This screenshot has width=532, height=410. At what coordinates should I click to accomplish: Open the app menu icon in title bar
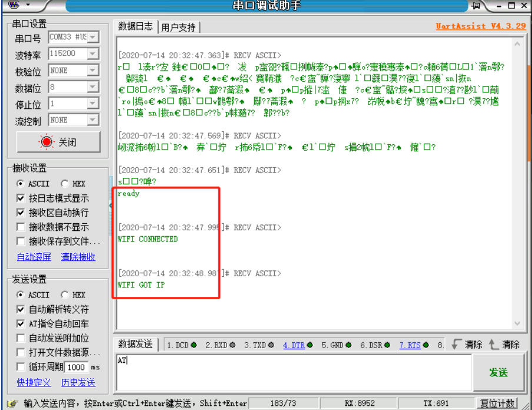14,5
